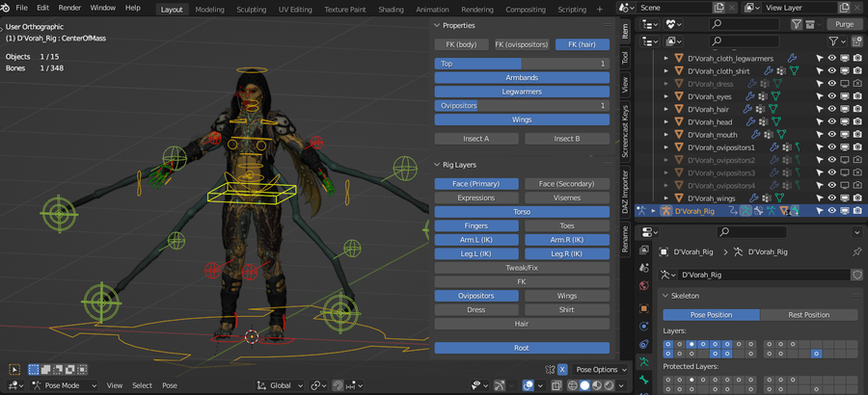Click the Purge button
Image resolution: width=868 pixels, height=395 pixels.
click(844, 24)
